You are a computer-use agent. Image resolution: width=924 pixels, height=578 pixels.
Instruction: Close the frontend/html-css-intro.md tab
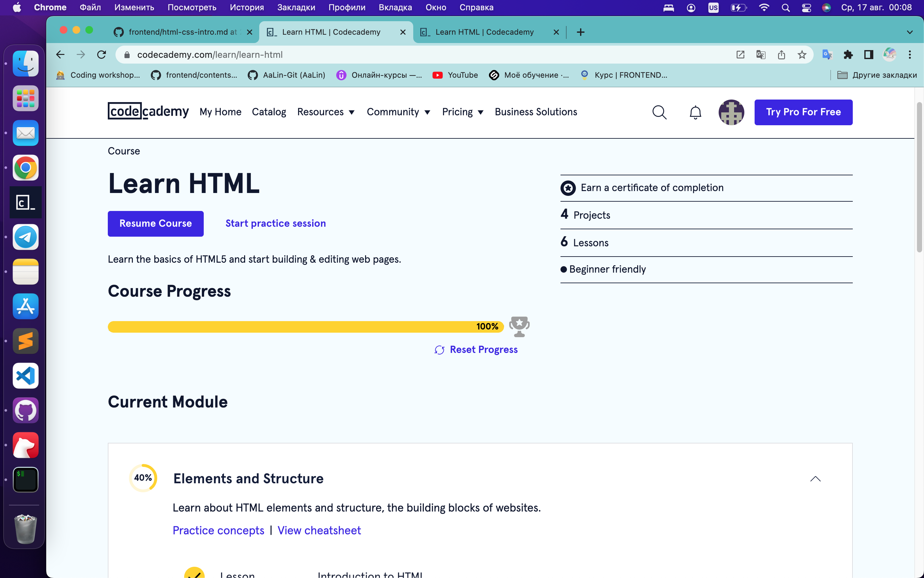click(x=250, y=32)
